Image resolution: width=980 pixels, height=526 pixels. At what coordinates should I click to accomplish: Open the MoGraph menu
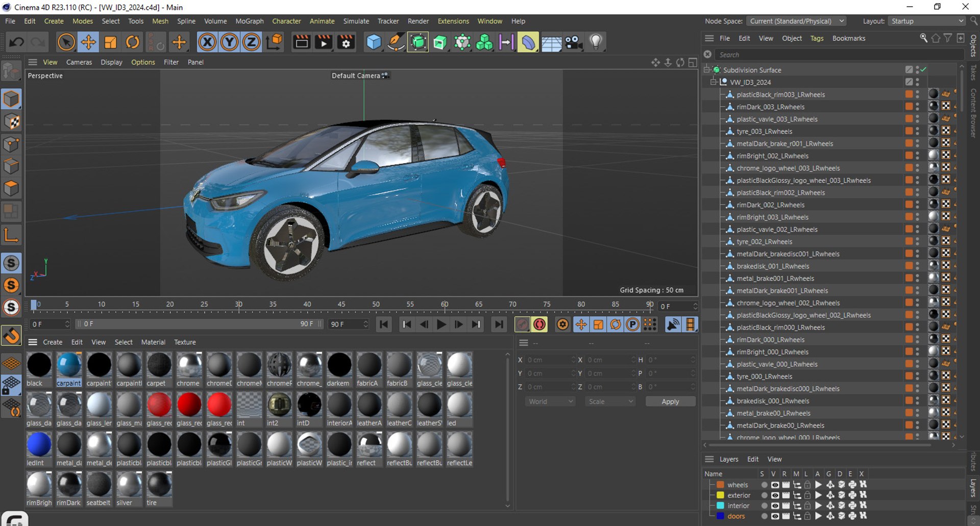[250, 21]
